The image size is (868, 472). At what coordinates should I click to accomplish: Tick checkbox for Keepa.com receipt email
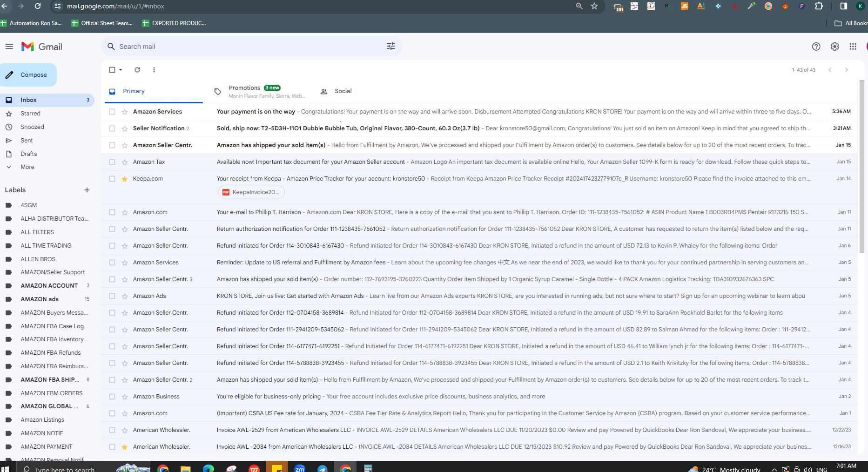(x=112, y=179)
